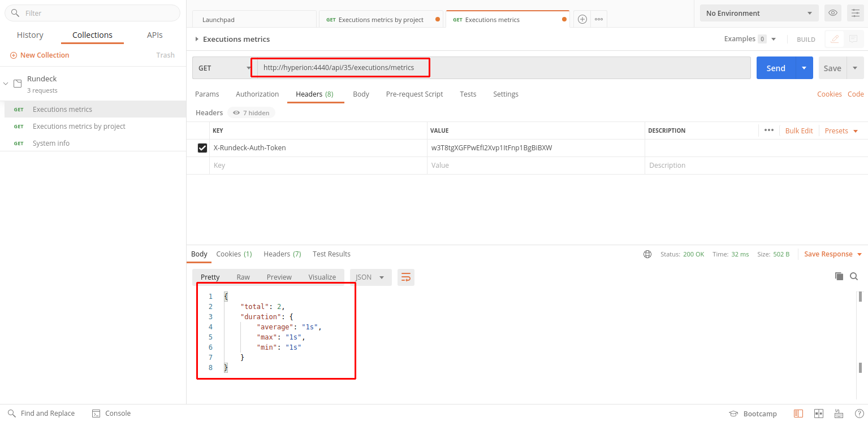
Task: Toggle two-pane view in status bar
Action: pyautogui.click(x=819, y=413)
